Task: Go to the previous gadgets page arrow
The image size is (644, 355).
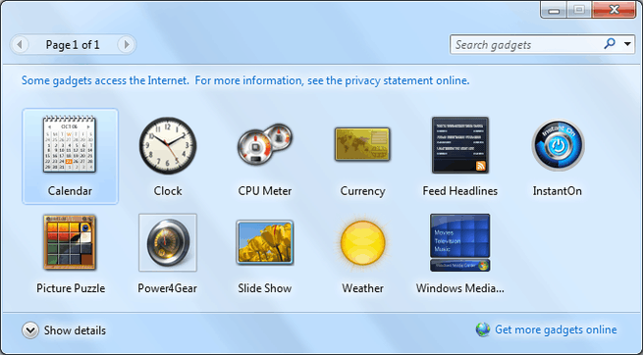Action: point(20,44)
